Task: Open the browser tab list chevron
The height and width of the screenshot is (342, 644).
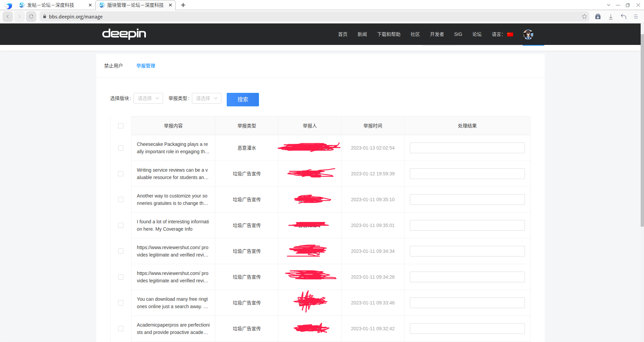Action: 608,5
